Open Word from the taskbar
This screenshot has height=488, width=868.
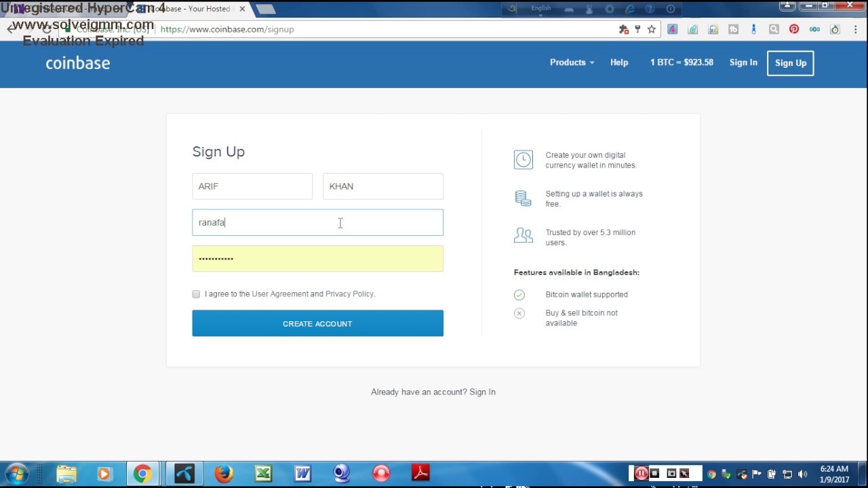[x=302, y=474]
